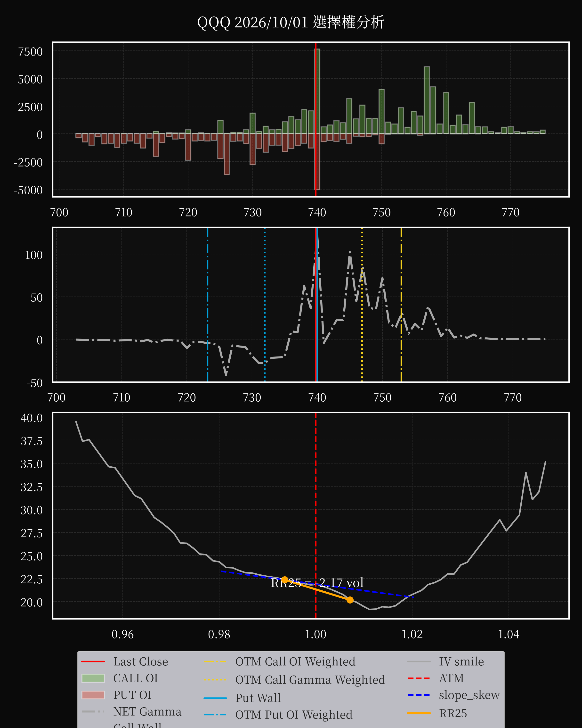This screenshot has height=728, width=582.
Task: Click the Put Wall legend entry
Action: pyautogui.click(x=242, y=698)
